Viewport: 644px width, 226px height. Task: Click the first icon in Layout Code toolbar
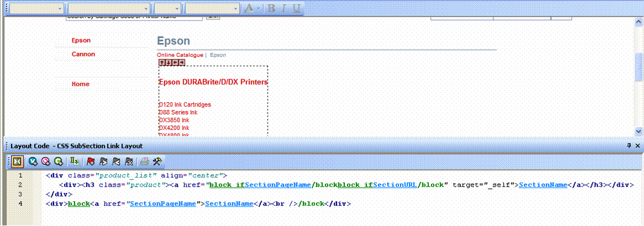click(17, 161)
